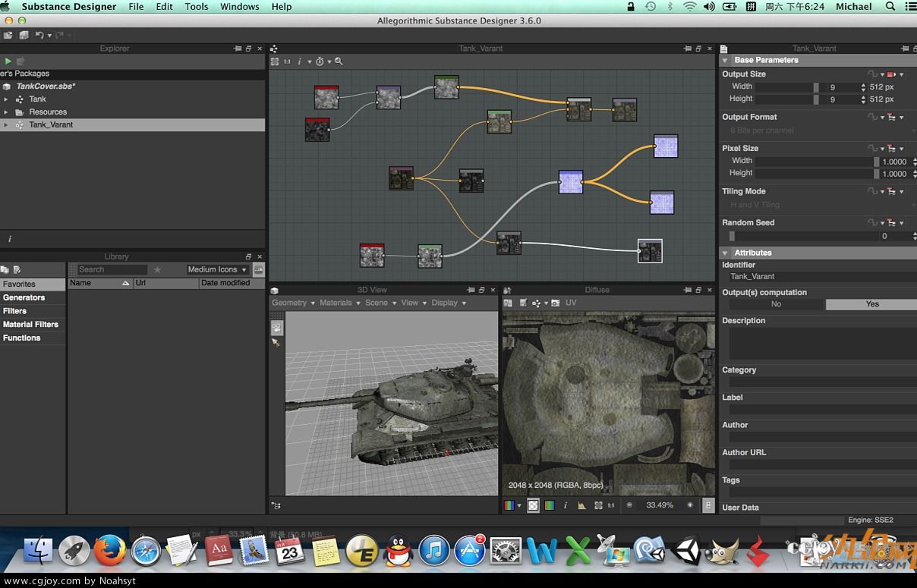Image resolution: width=917 pixels, height=588 pixels.
Task: Select the Favorites library category
Action: pyautogui.click(x=33, y=285)
